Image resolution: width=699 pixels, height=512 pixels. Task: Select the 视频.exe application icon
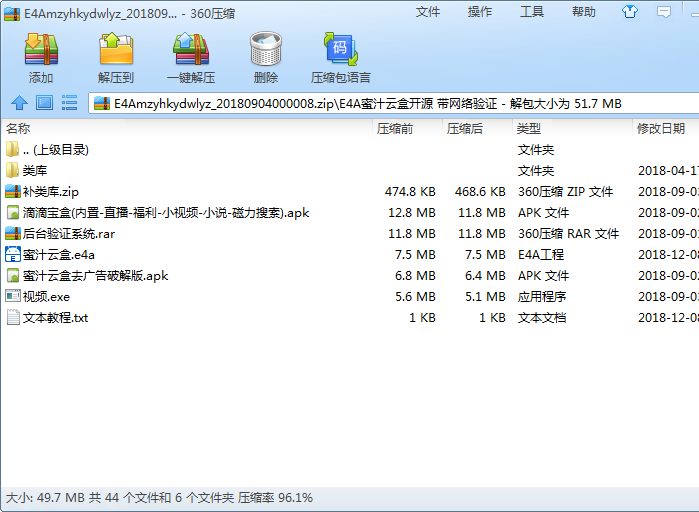click(x=13, y=296)
